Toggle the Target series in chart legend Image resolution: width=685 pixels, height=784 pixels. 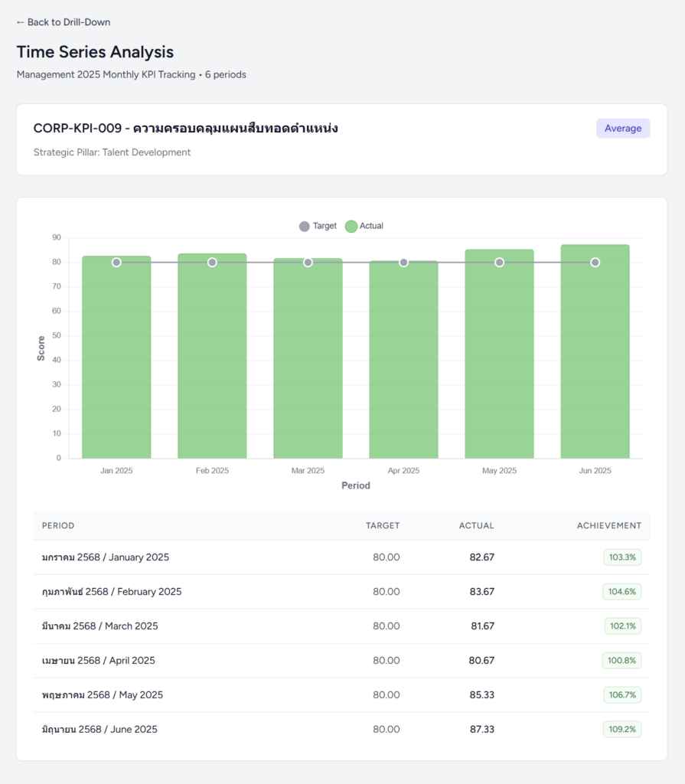point(318,226)
